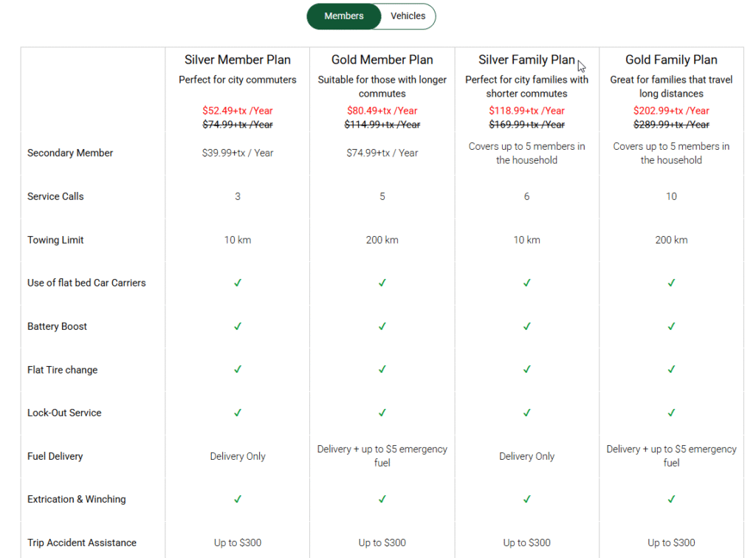
Task: Click flat bed Car Carriers checkmark for Silver Family
Action: click(526, 283)
